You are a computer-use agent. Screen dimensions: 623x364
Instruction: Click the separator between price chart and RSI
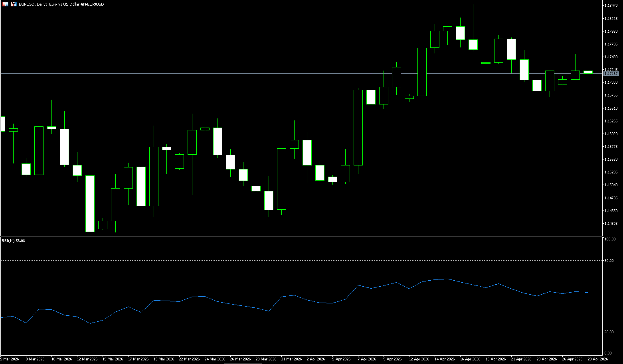tap(299, 237)
